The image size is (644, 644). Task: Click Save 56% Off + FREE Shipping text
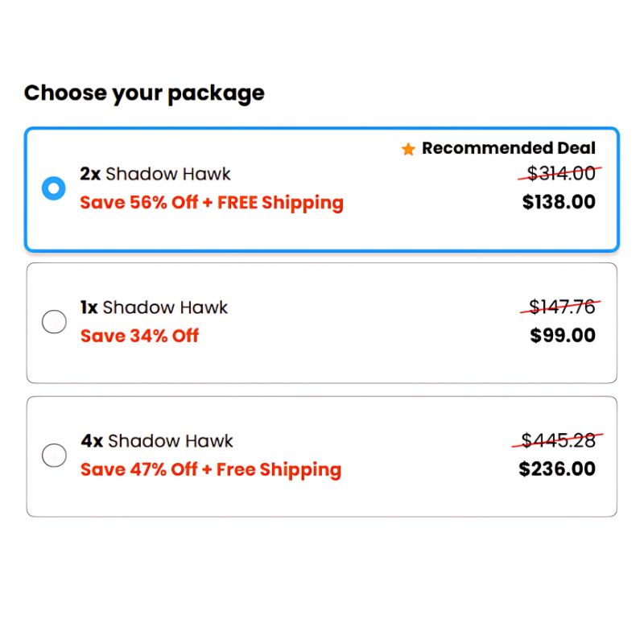[212, 202]
